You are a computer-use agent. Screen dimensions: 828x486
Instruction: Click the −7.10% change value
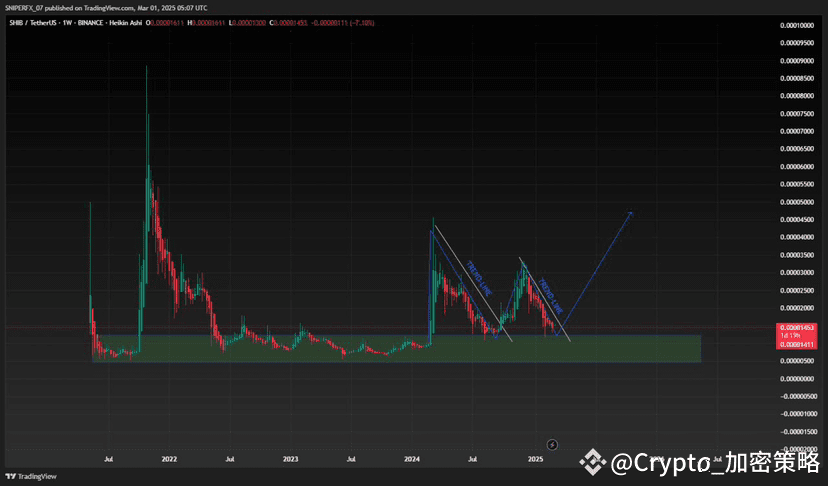pyautogui.click(x=362, y=23)
